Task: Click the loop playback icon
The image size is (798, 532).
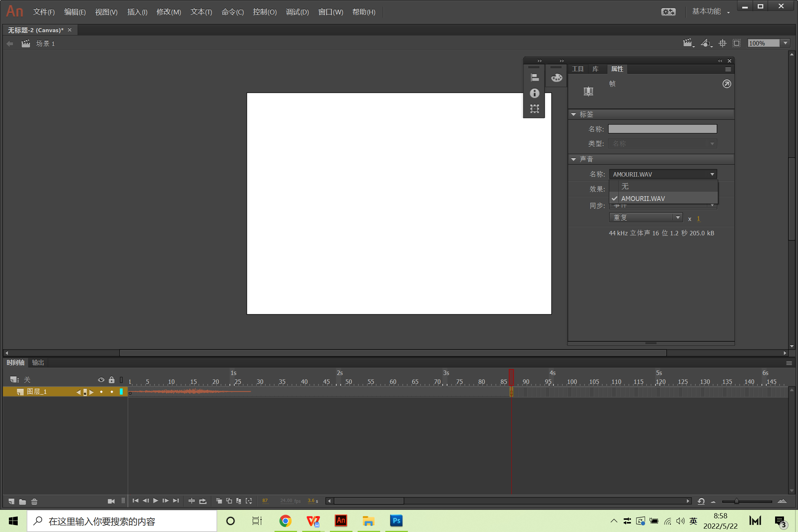Action: click(x=203, y=501)
